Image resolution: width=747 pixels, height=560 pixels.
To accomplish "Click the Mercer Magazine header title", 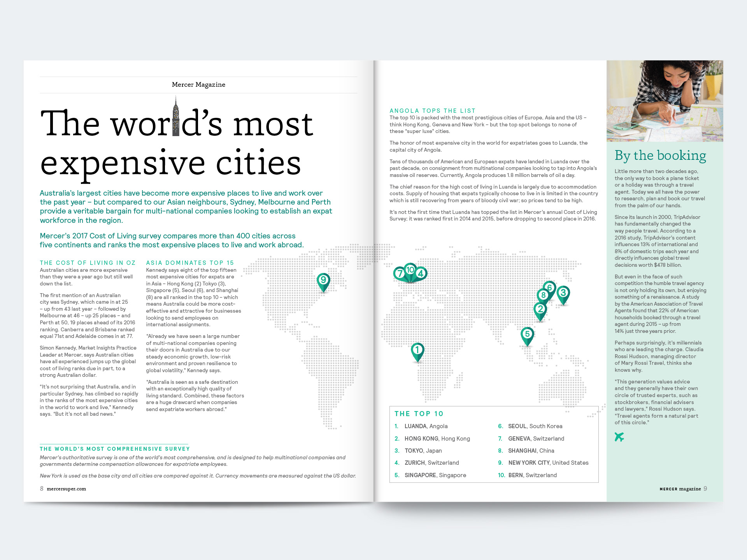I will 198,85.
